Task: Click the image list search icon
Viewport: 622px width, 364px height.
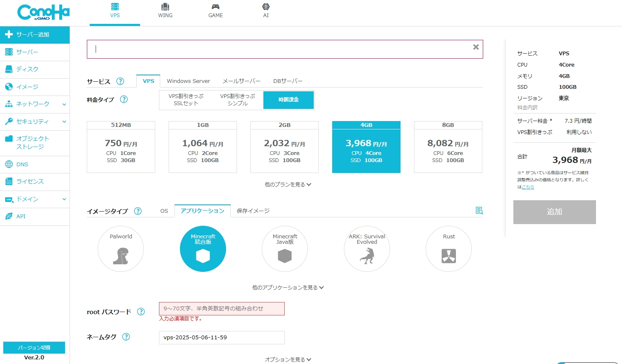Action: point(479,211)
